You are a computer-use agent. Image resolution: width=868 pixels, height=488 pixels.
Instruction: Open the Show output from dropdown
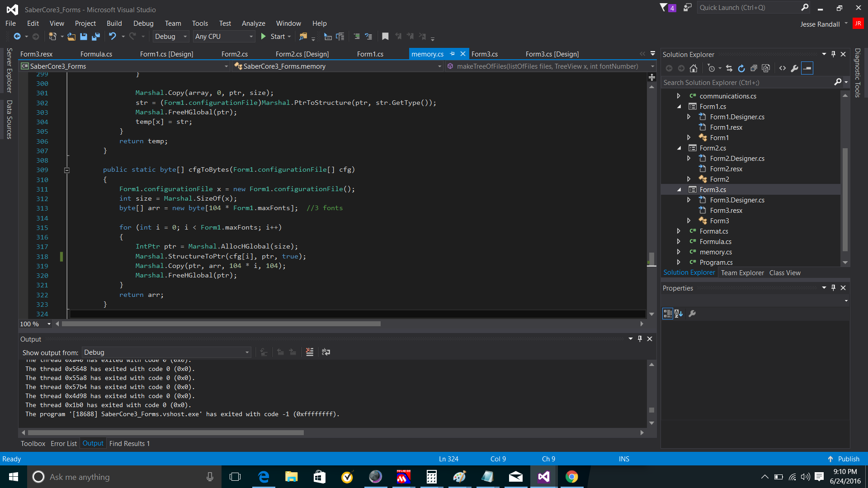(x=166, y=352)
